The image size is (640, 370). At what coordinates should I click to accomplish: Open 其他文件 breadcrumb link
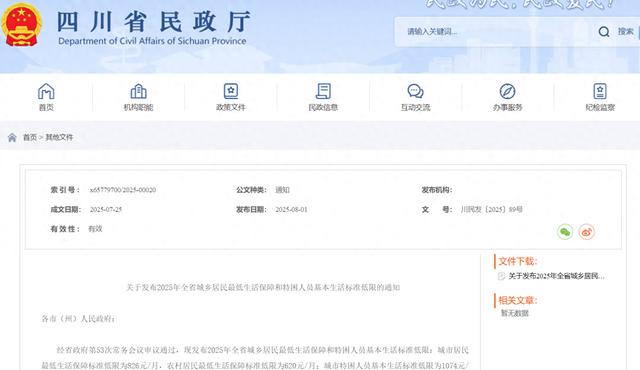59,137
